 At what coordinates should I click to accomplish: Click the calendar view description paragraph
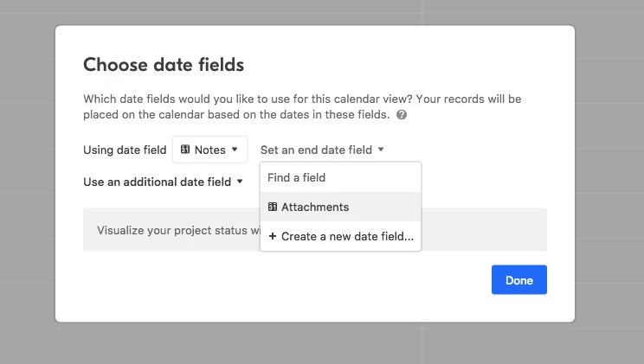[x=302, y=106]
